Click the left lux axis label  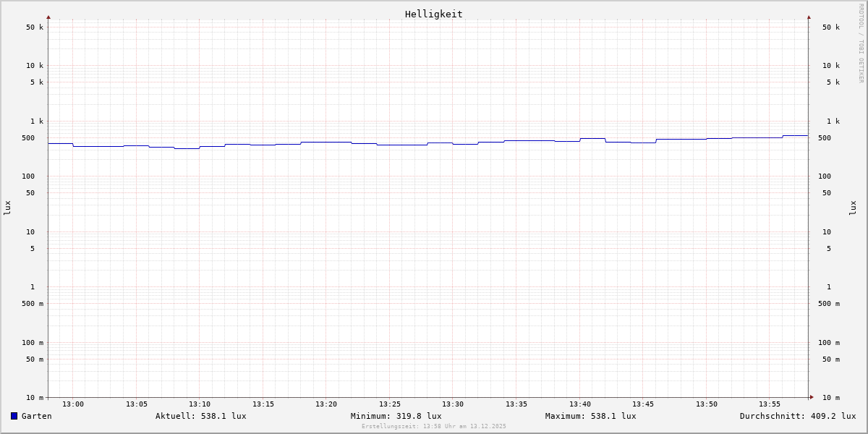pos(7,208)
